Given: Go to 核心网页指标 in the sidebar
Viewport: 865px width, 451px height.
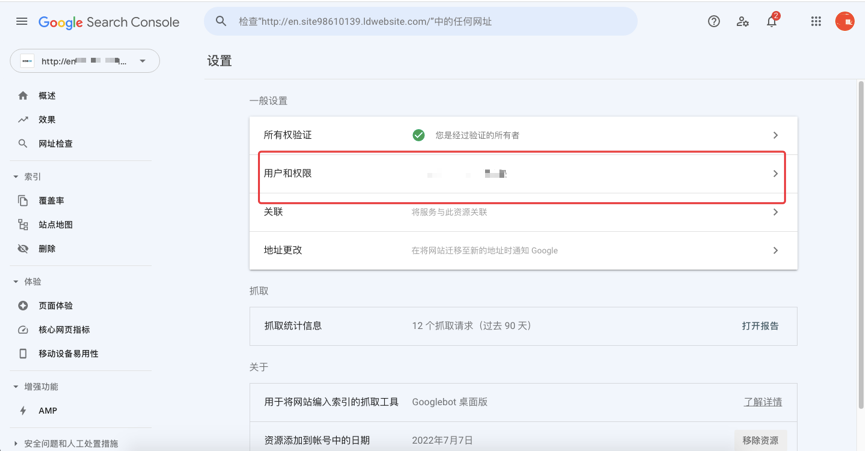Looking at the screenshot, I should [64, 330].
